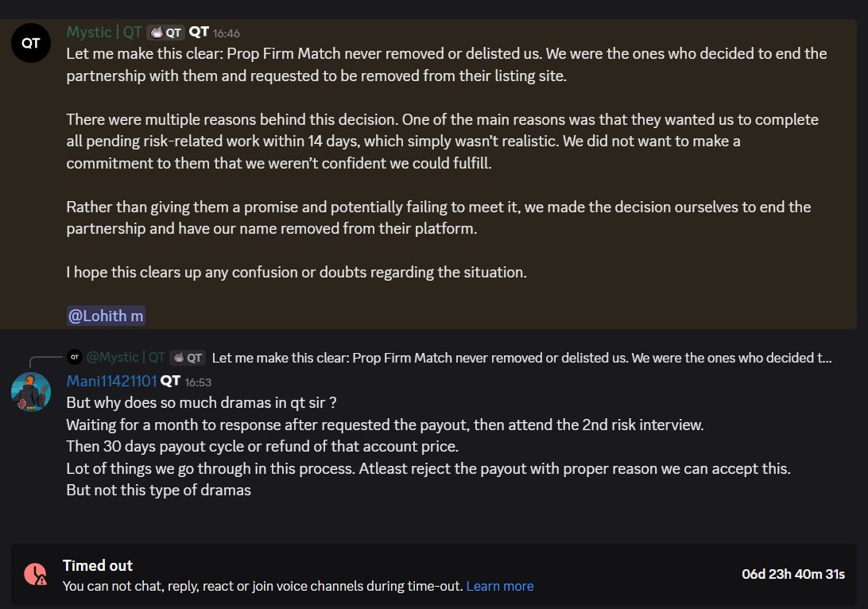The width and height of the screenshot is (868, 609).
Task: Open the Learn more timeout link
Action: 500,586
